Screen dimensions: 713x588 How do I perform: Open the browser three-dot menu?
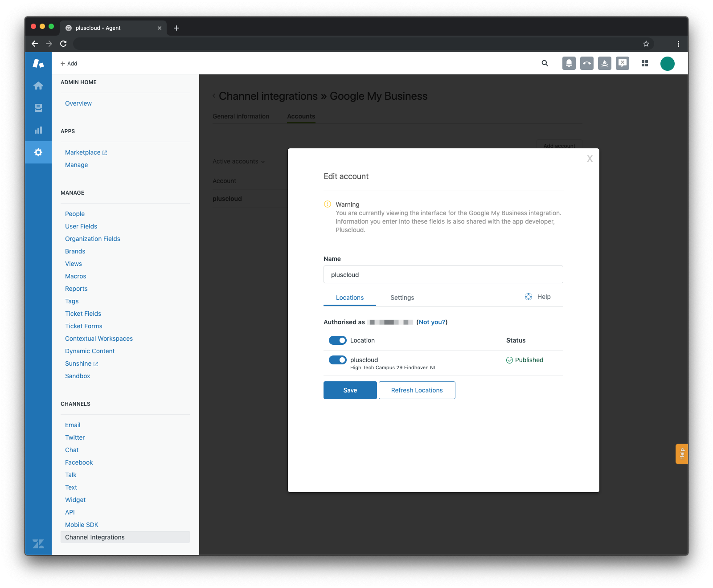tap(678, 44)
